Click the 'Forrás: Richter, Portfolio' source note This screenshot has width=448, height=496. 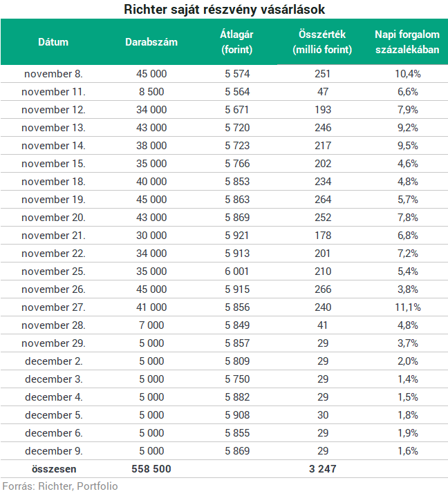[60, 486]
